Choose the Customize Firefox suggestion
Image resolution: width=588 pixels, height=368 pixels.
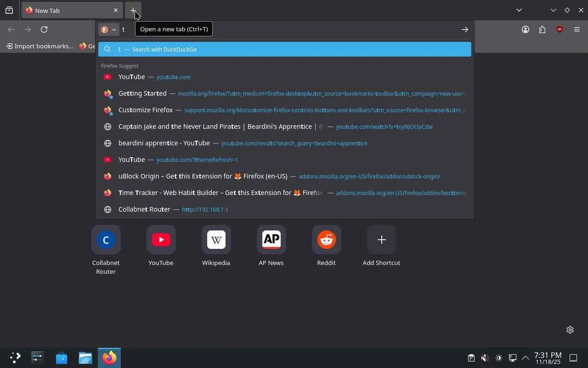[x=285, y=110]
